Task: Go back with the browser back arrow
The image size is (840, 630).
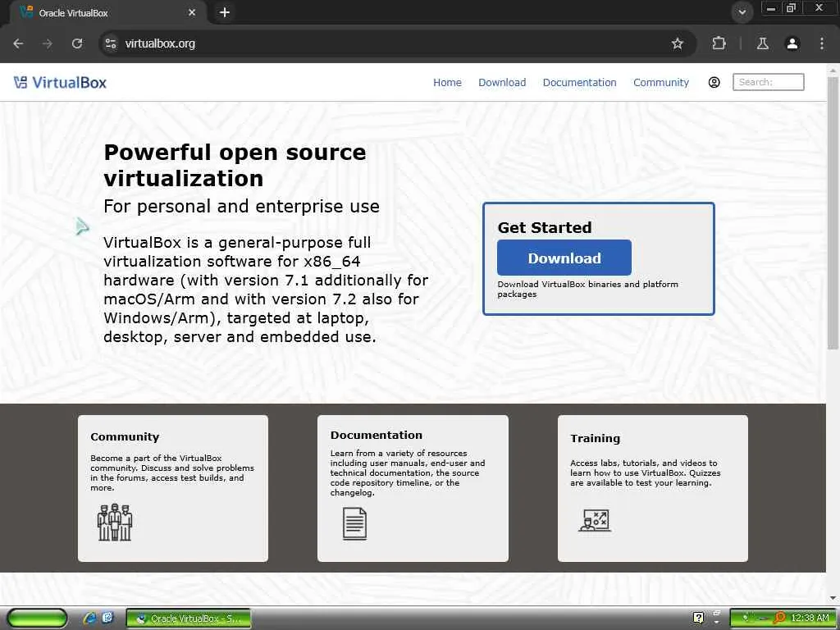Action: [18, 43]
